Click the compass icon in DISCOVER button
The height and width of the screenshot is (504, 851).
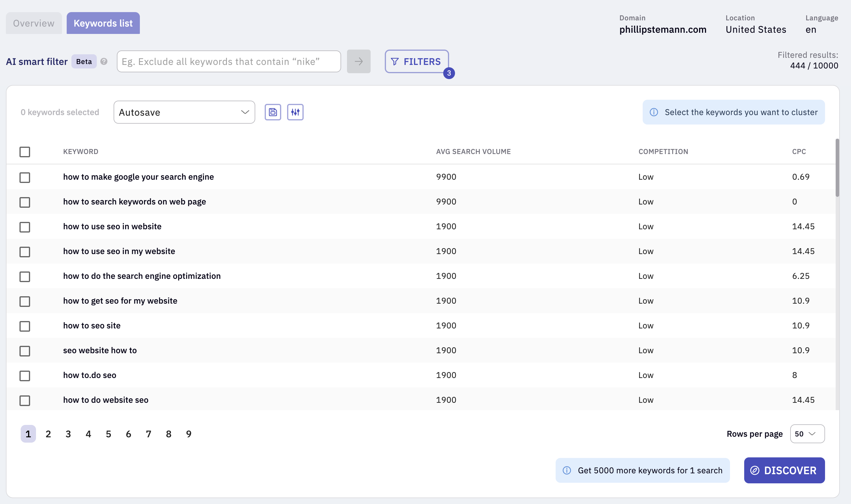(755, 470)
